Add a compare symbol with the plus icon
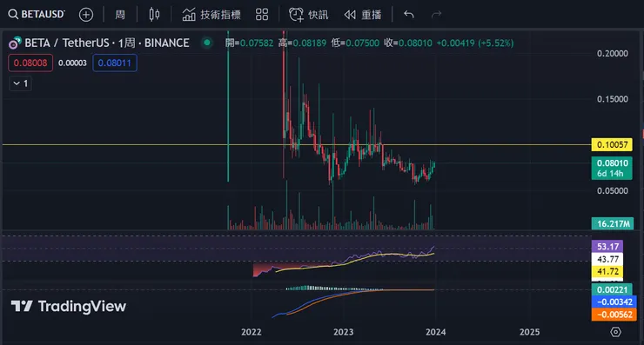 tap(86, 15)
